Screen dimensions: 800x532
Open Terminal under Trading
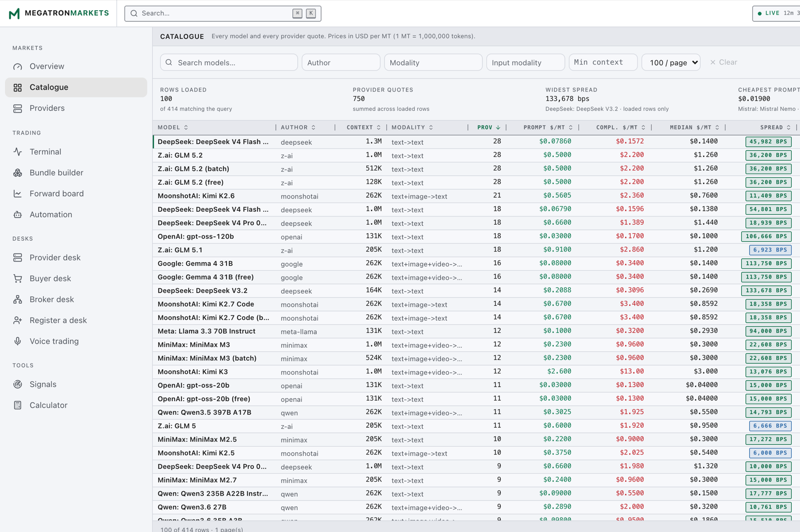coord(76,152)
